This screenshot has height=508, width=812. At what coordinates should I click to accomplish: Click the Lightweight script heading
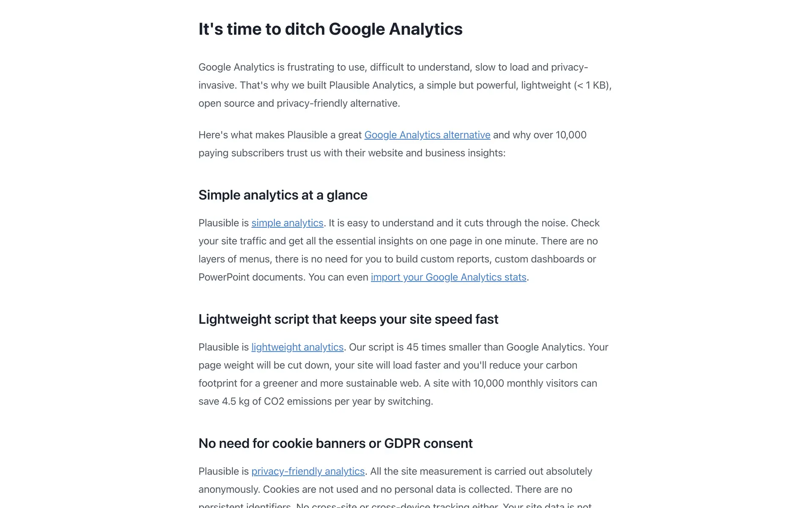click(x=348, y=319)
